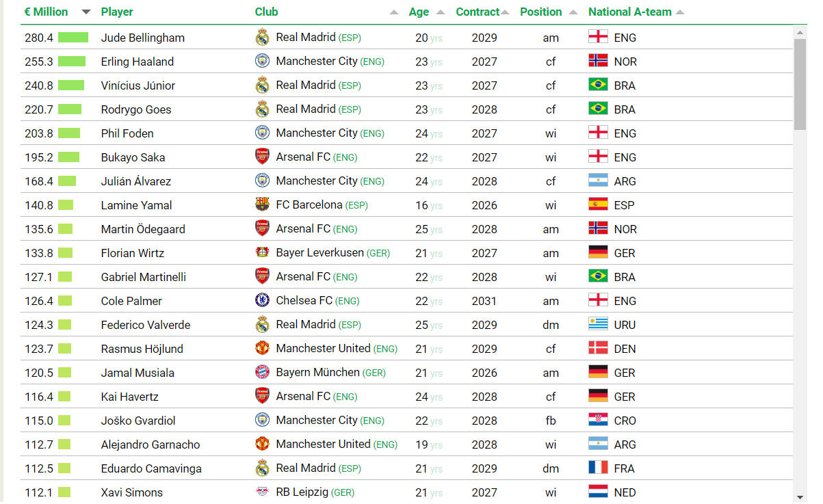Image resolution: width=823 pixels, height=504 pixels.
Task: Click the Manchester City crest beside Erling Haaland
Action: pos(262,61)
